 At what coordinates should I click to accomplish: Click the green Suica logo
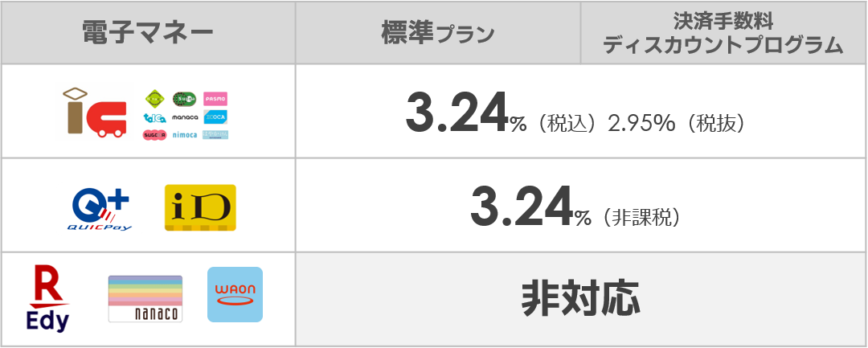(184, 99)
